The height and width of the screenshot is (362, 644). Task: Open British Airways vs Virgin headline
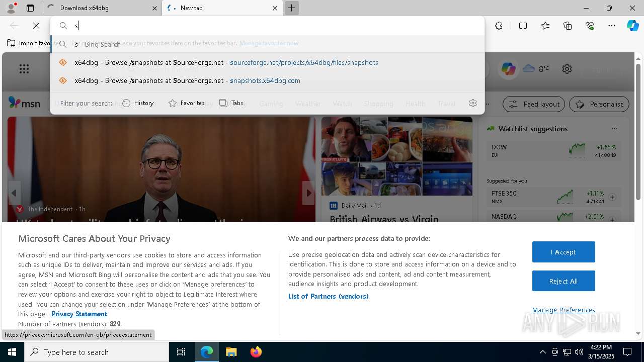pos(384,219)
